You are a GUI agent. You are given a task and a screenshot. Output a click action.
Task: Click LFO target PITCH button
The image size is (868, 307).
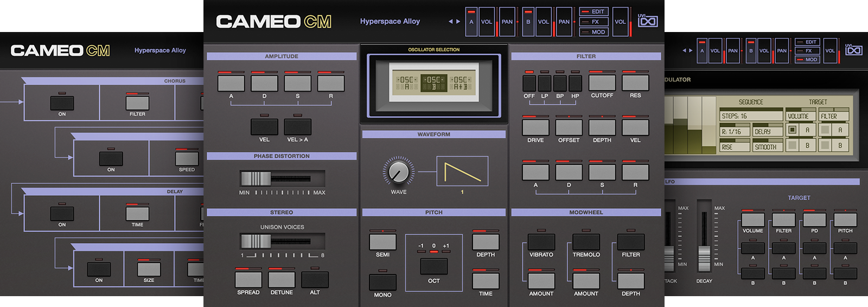pos(845,220)
